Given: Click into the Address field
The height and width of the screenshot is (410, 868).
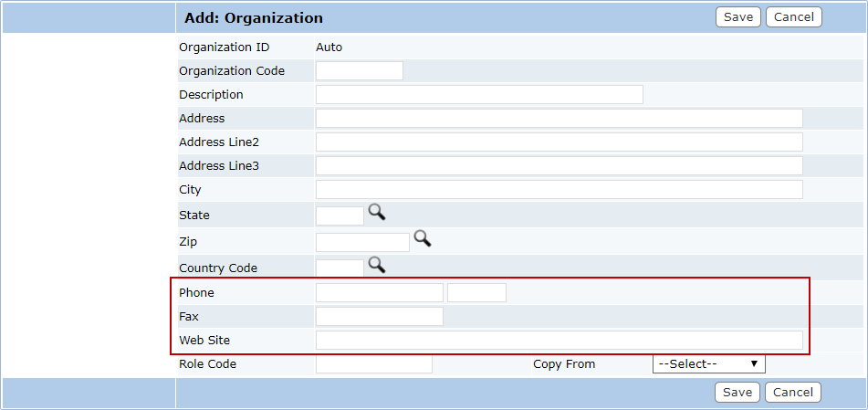Looking at the screenshot, I should click(559, 119).
